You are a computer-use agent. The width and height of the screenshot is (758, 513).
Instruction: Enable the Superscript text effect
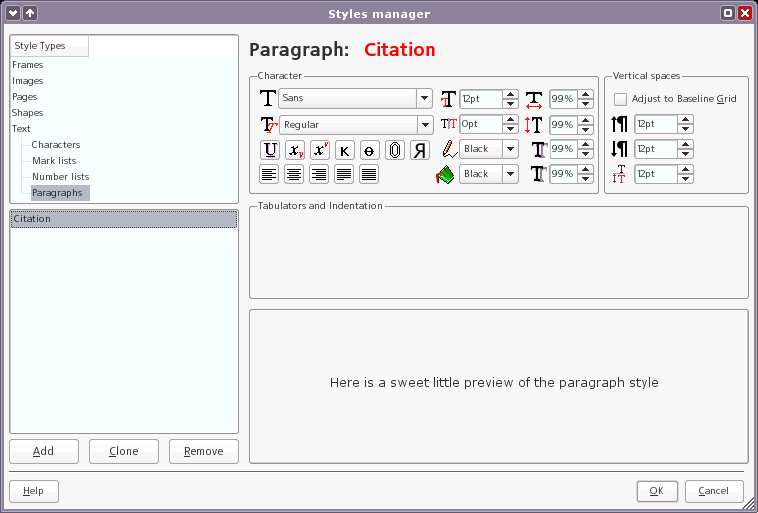tap(320, 150)
